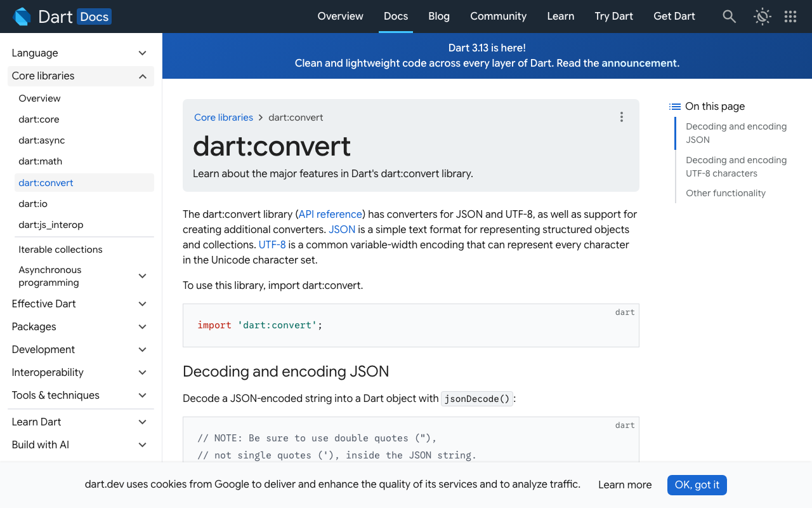Jump to Other functionality section

[x=726, y=193]
